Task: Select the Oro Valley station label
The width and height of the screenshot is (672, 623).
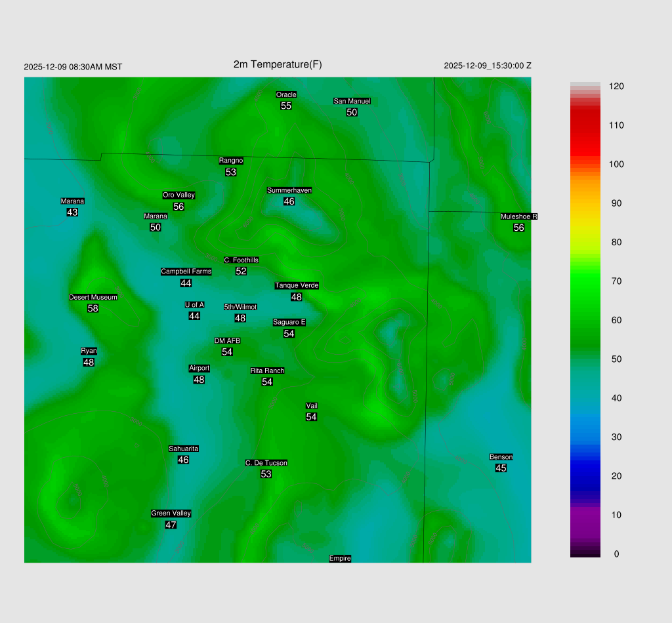Action: tap(178, 195)
